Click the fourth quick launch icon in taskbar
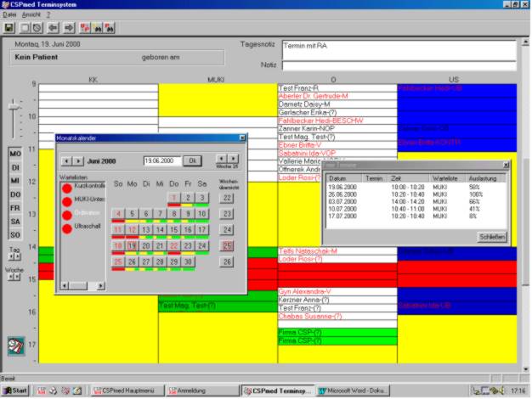The height and width of the screenshot is (399, 532). (x=77, y=391)
